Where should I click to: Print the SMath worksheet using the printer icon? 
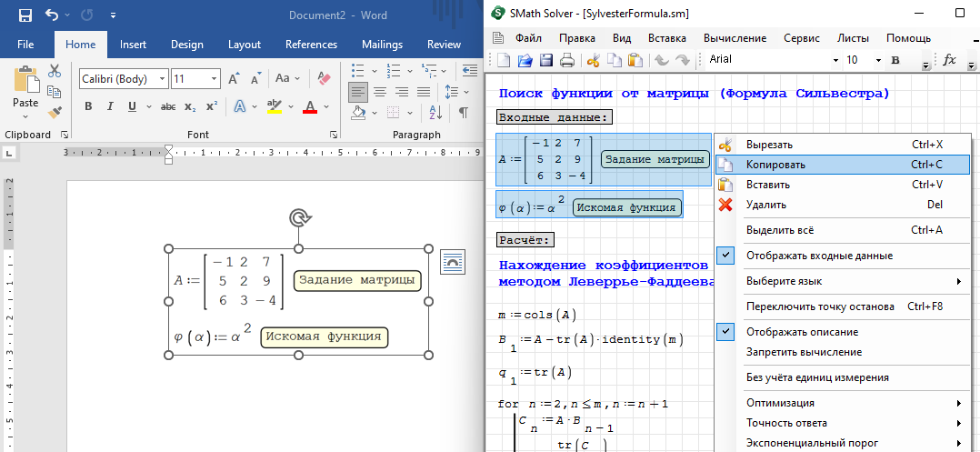[x=567, y=60]
